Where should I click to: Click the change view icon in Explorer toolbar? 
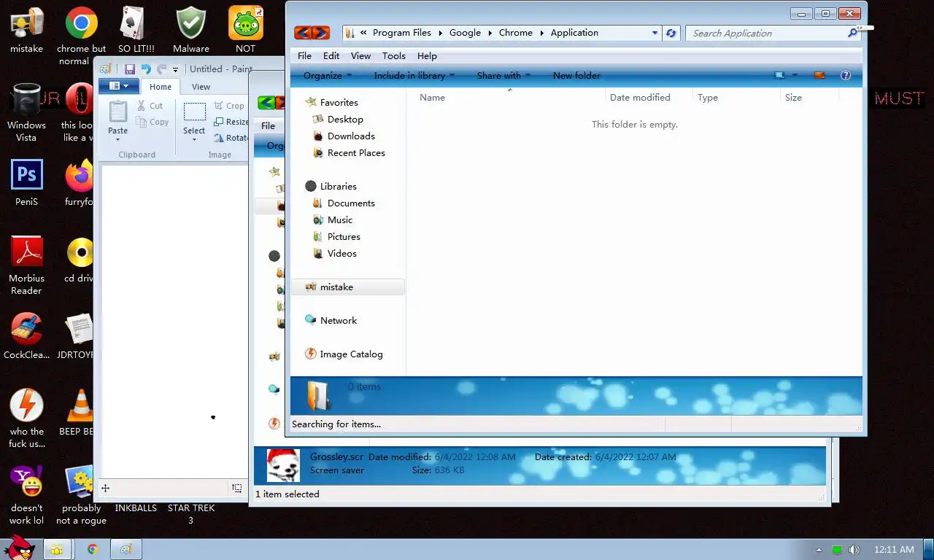[x=780, y=75]
